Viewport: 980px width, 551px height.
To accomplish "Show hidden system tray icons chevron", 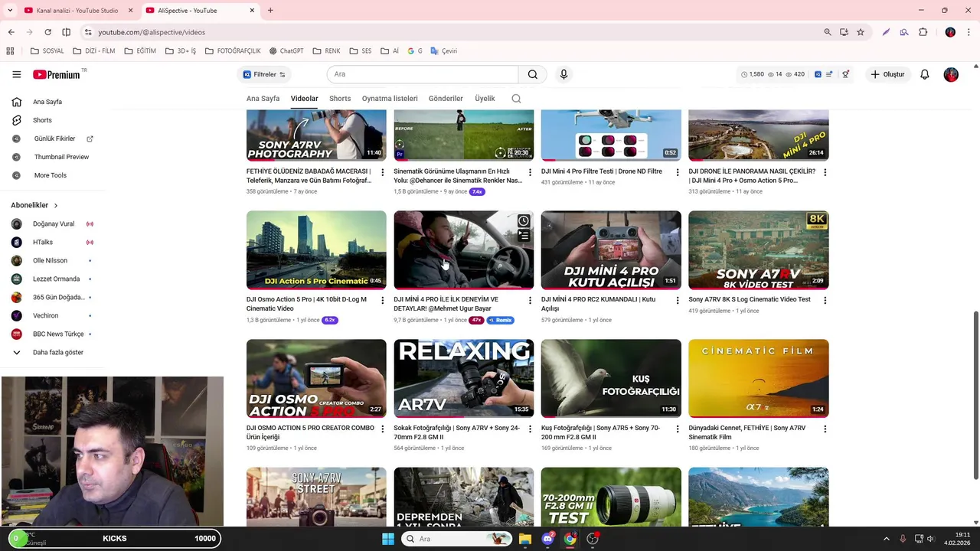I will [x=887, y=539].
